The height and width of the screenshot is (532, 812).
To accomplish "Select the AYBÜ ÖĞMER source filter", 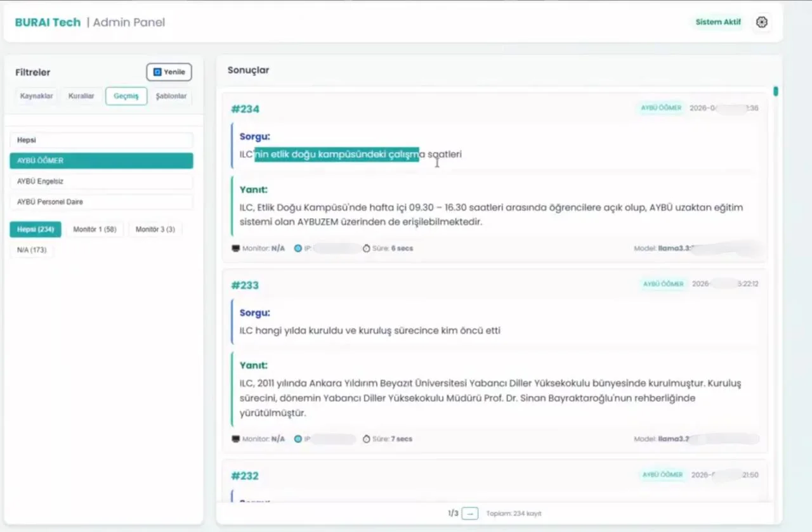I will point(101,160).
